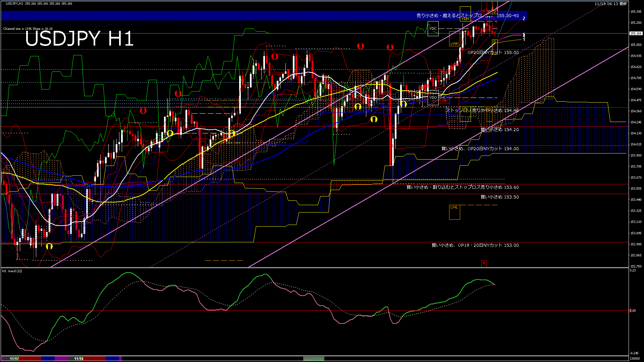Click the white YDO label box
The width and height of the screenshot is (644, 362).
pyautogui.click(x=433, y=98)
